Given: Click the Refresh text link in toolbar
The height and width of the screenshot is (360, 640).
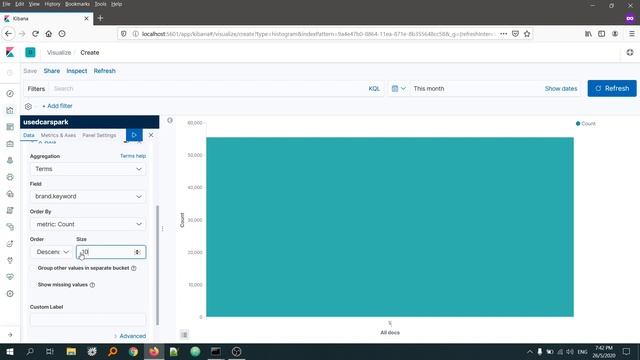Looking at the screenshot, I should 104,71.
